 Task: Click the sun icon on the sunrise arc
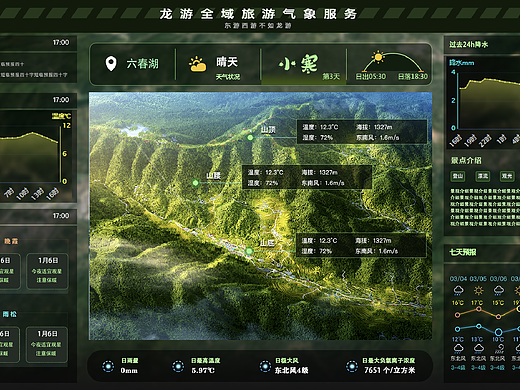(378, 57)
